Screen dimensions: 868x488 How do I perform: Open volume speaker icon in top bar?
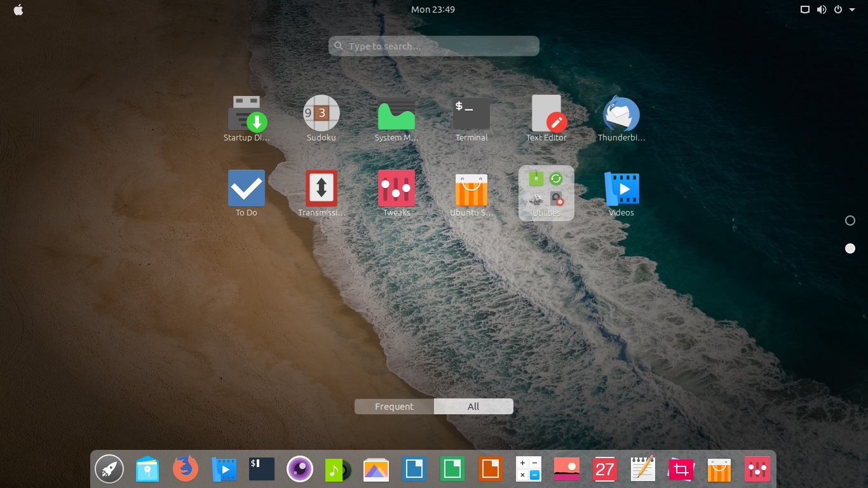click(822, 10)
